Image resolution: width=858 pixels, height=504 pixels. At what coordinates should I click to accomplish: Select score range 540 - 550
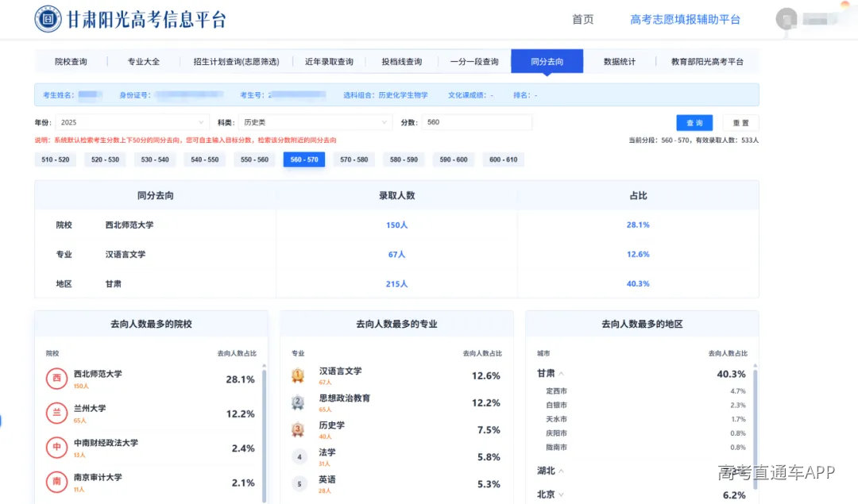click(x=205, y=160)
